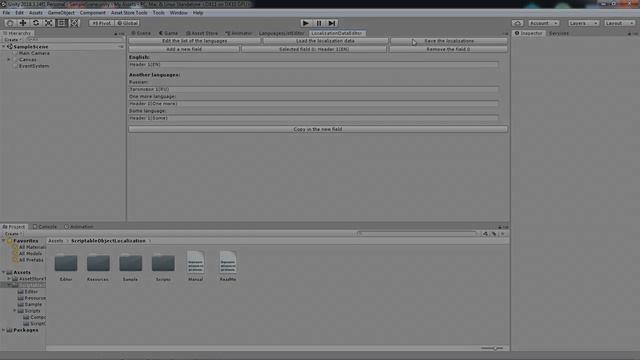Switch to the Asset Store tab

pos(202,33)
